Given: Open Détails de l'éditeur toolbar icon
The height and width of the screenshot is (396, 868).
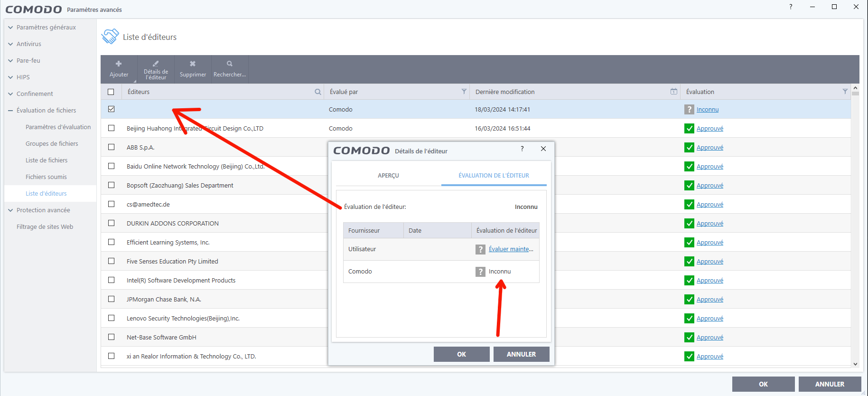Looking at the screenshot, I should point(156,63).
